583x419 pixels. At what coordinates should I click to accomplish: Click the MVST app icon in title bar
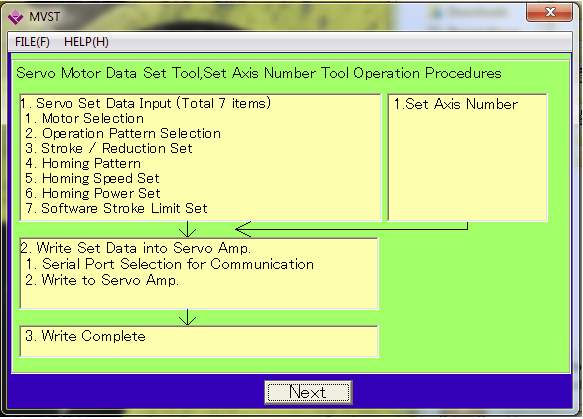pyautogui.click(x=16, y=17)
